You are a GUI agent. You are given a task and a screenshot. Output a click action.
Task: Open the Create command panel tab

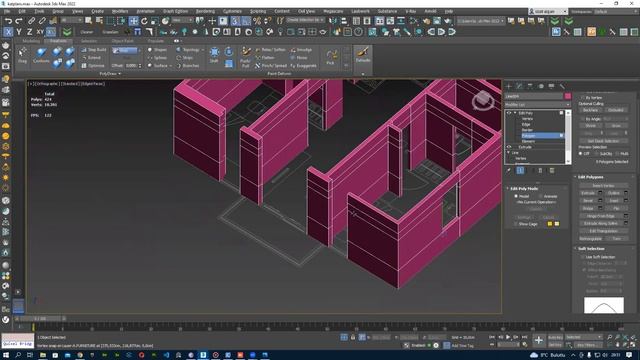pos(509,86)
